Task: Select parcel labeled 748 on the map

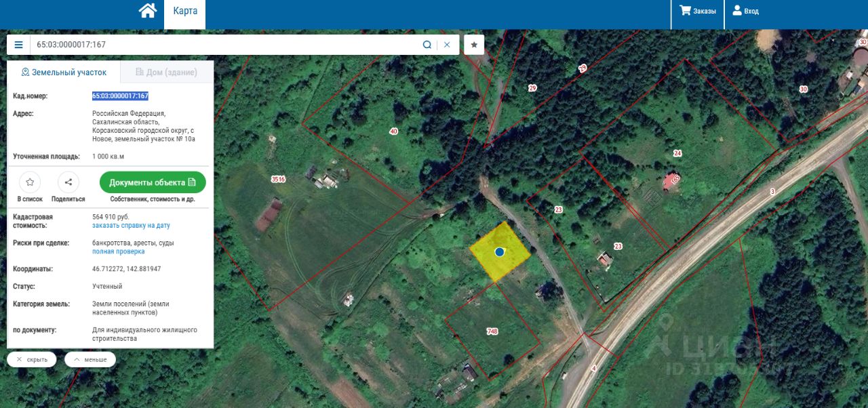Action: point(492,331)
